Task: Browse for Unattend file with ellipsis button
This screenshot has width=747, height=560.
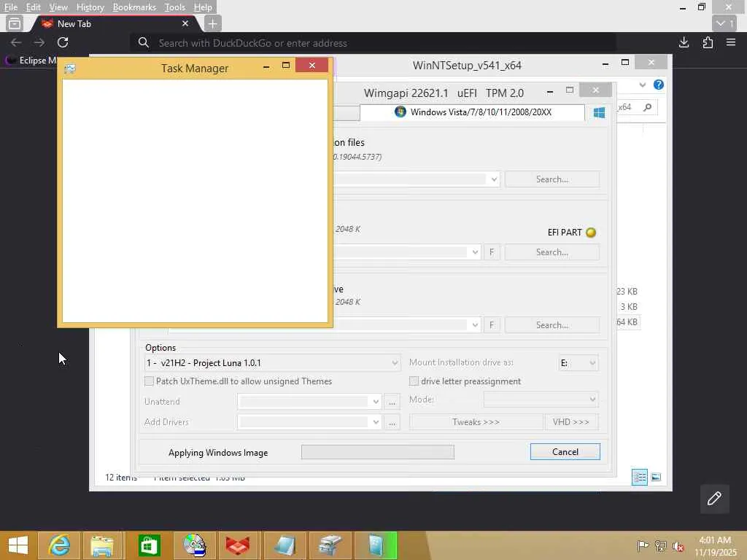Action: 392,402
